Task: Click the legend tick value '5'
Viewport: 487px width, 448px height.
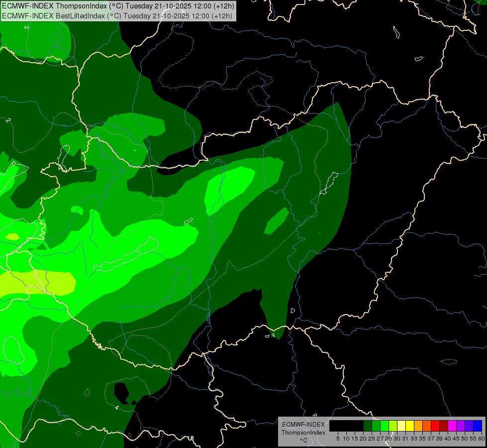Action: (x=338, y=439)
